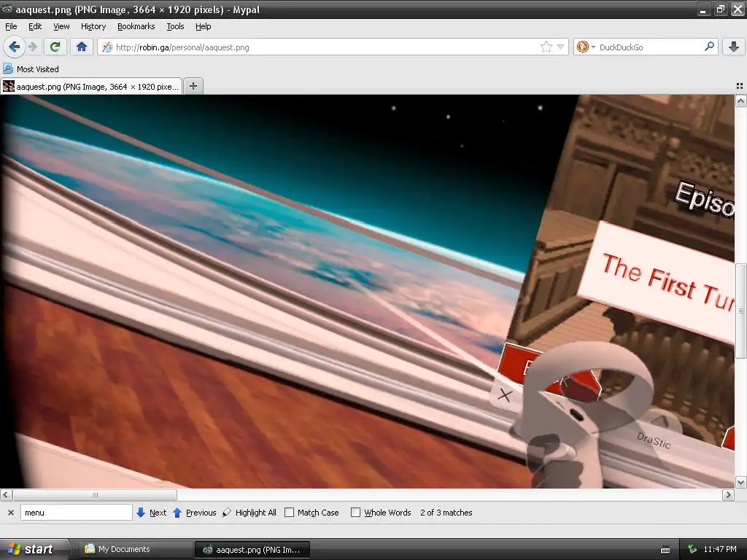The height and width of the screenshot is (560, 747).
Task: Enable the Match Case checkbox
Action: 289,513
